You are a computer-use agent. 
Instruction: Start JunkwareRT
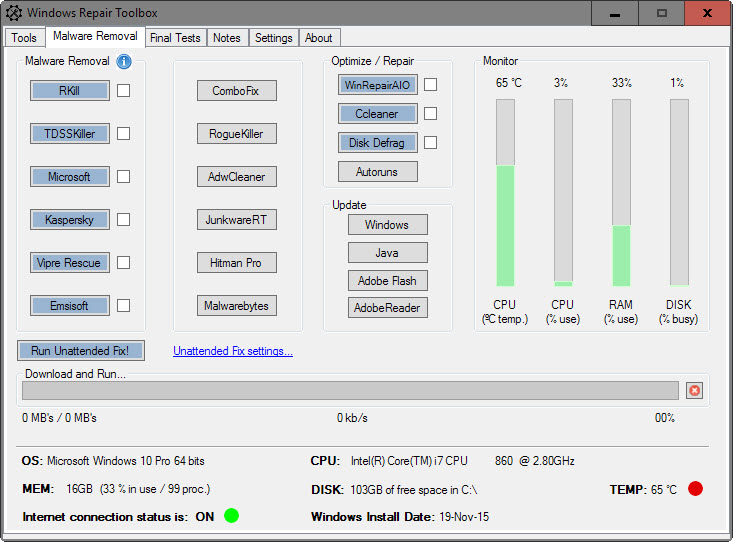click(237, 219)
